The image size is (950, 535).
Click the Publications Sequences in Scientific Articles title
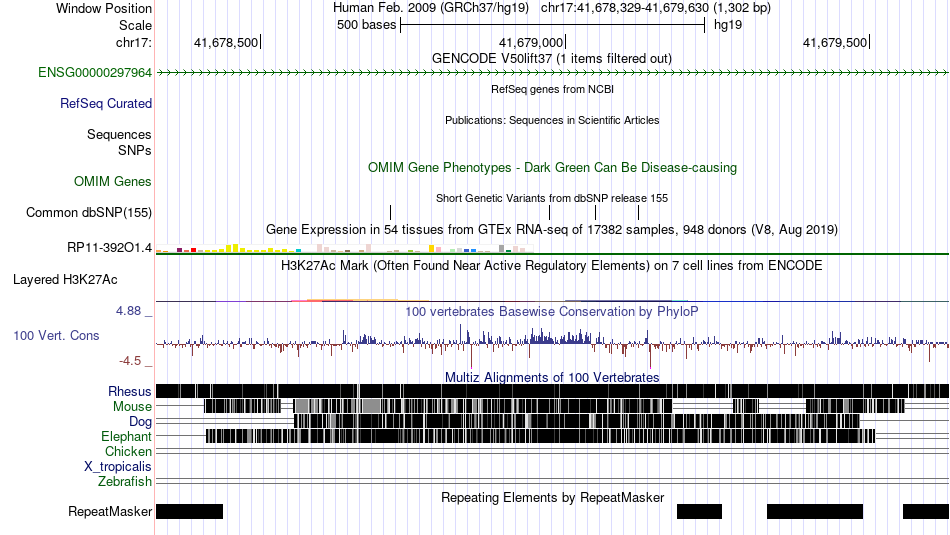point(552,121)
